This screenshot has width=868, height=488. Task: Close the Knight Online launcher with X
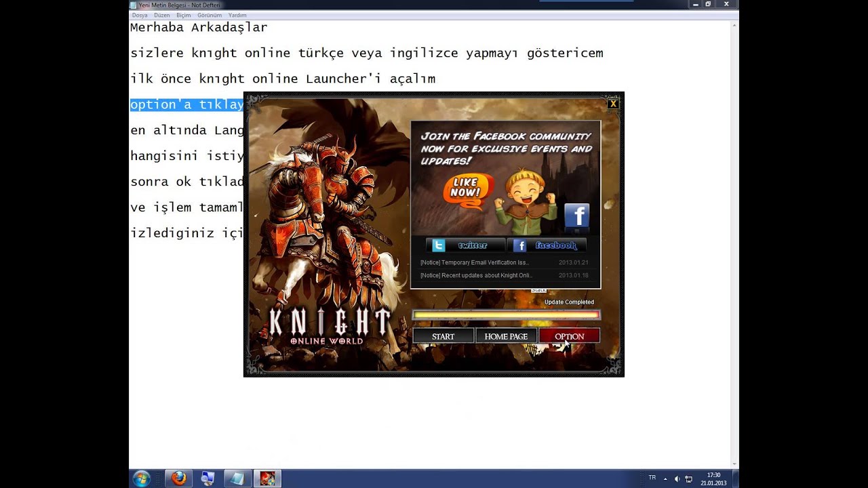click(x=613, y=104)
